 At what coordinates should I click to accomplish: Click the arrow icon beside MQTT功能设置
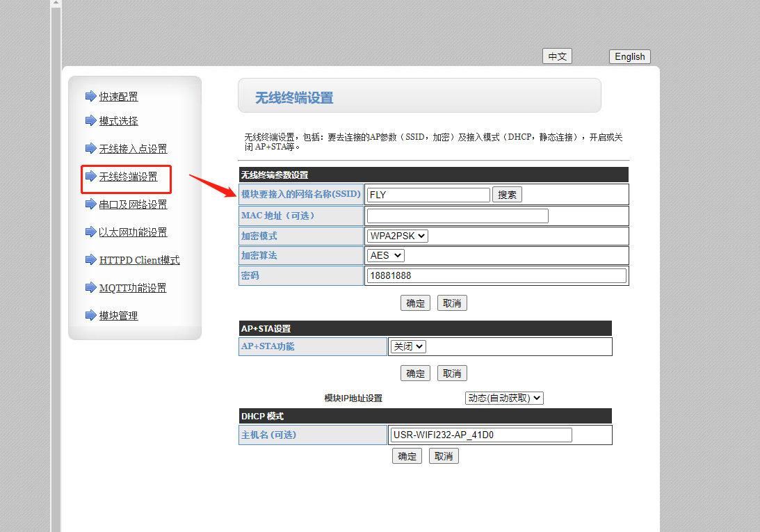click(x=90, y=288)
